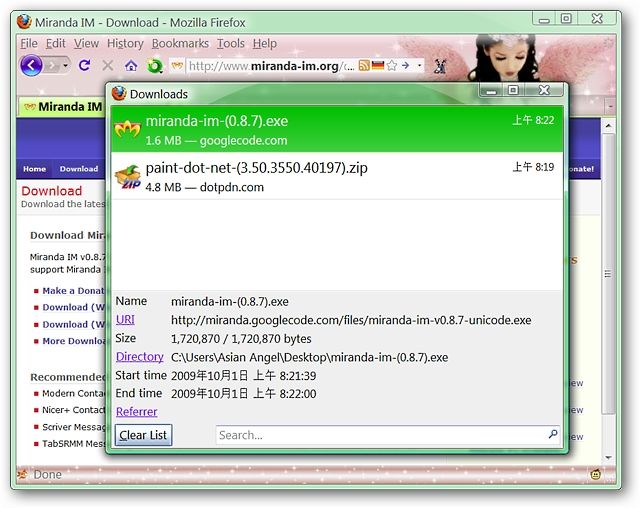Select the miranda-im-(0.8.7).exe download entry
The height and width of the screenshot is (508, 640).
pos(337,129)
